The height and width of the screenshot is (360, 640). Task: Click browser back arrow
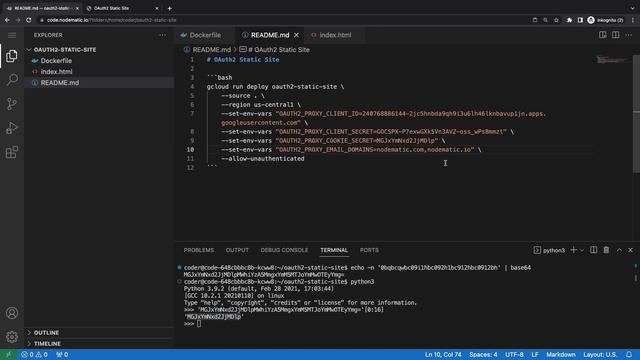click(x=7, y=20)
